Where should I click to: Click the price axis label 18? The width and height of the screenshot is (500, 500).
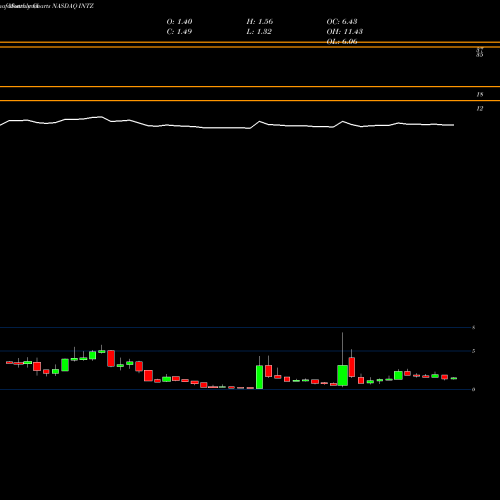pos(480,95)
